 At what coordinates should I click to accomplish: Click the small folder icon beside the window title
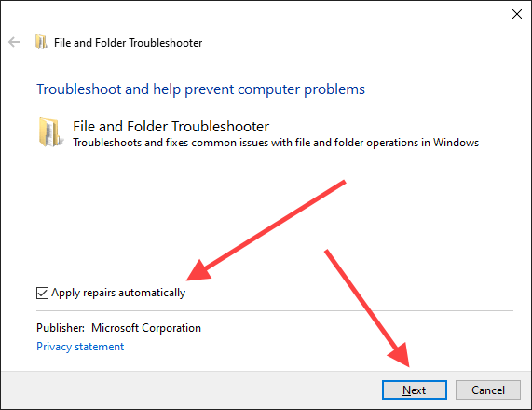coord(41,43)
